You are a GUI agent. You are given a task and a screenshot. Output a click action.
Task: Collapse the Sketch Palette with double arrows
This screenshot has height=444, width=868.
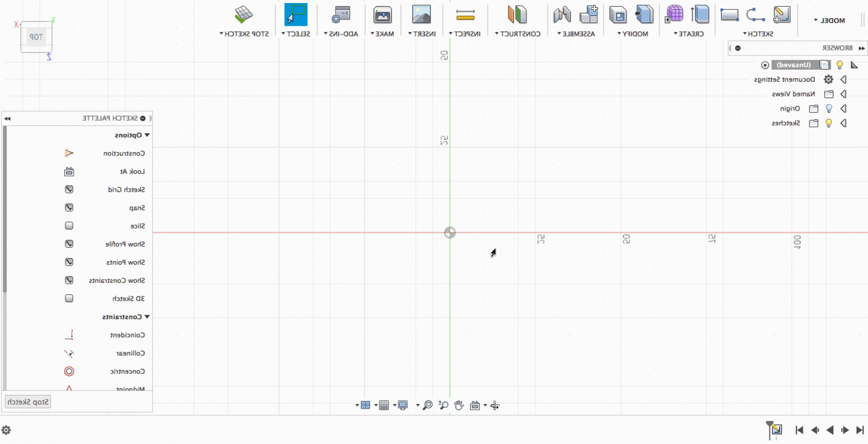pos(7,119)
